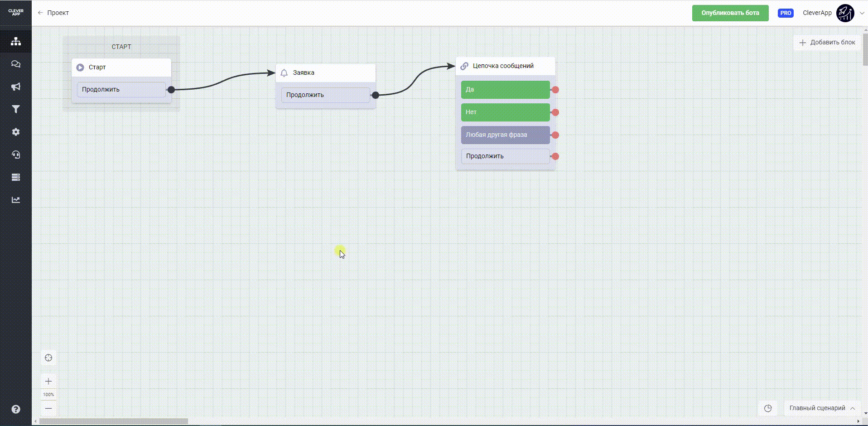Open the megaphone broadcasts section
Screen dimensions: 868x426
pyautogui.click(x=16, y=87)
